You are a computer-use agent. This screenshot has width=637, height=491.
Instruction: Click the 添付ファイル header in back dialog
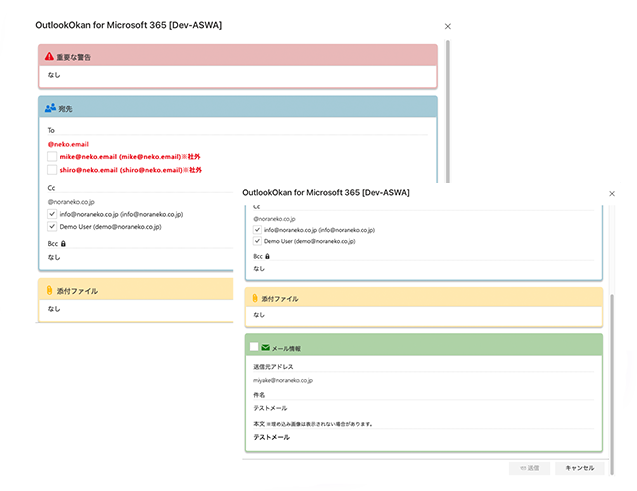tap(136, 290)
